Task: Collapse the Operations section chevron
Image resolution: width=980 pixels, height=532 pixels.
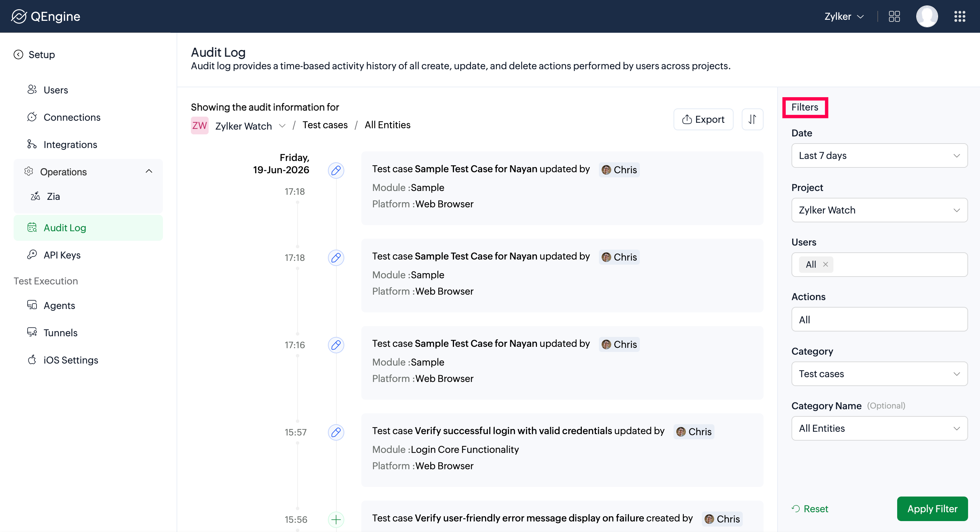Action: [x=149, y=172]
